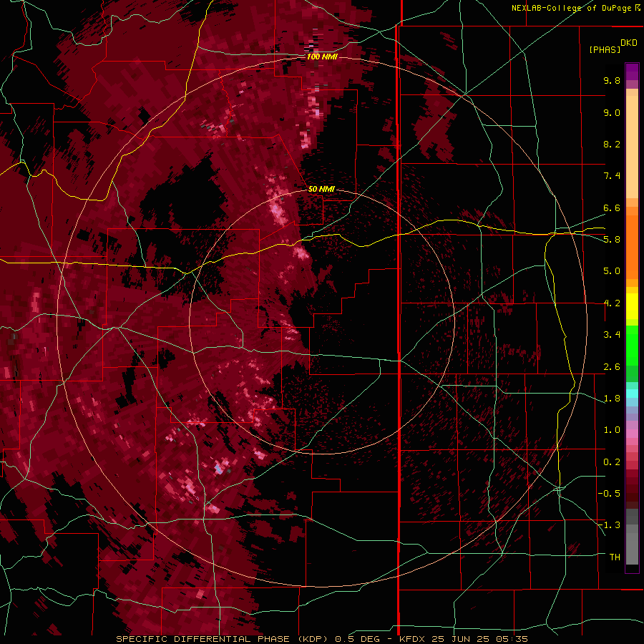Click the 9.8 value on the color scale

pyautogui.click(x=612, y=80)
